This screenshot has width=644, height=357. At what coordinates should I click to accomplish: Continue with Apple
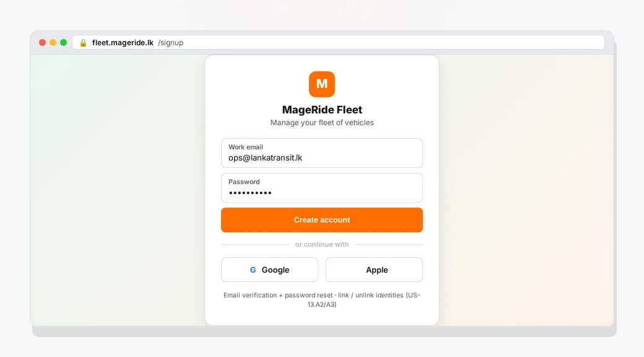pyautogui.click(x=374, y=270)
